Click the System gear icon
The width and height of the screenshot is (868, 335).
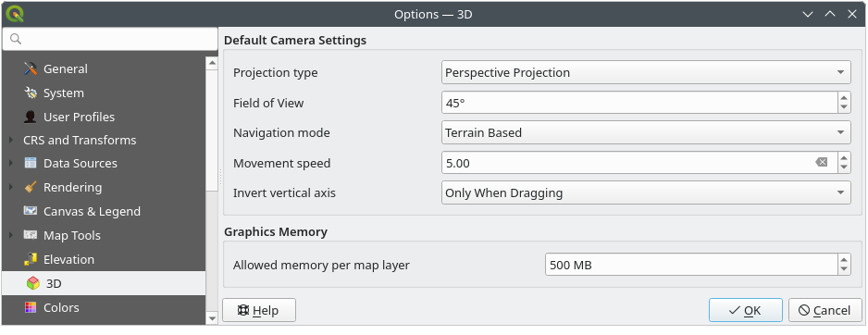(x=31, y=93)
